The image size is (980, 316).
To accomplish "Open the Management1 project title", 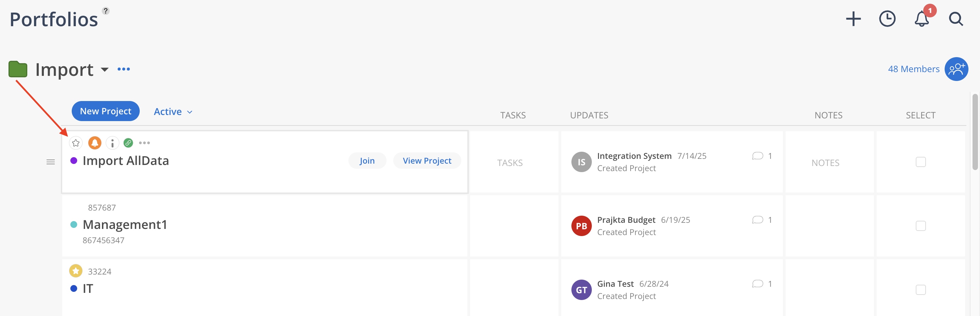I will [x=125, y=224].
